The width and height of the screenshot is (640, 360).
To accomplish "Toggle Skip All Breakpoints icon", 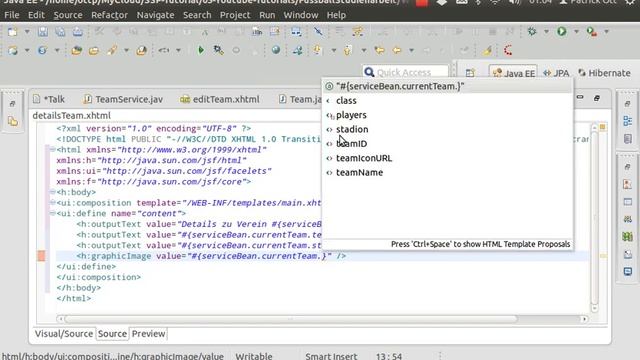I will point(318,31).
